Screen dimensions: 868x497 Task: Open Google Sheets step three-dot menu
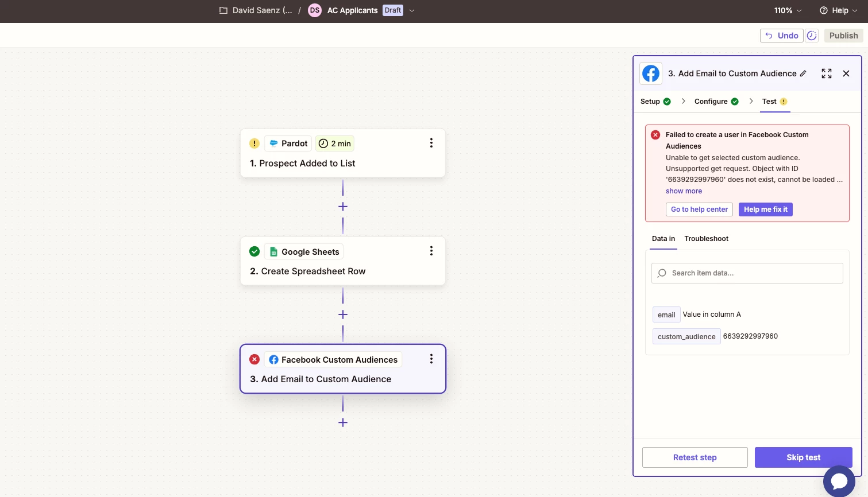point(431,251)
